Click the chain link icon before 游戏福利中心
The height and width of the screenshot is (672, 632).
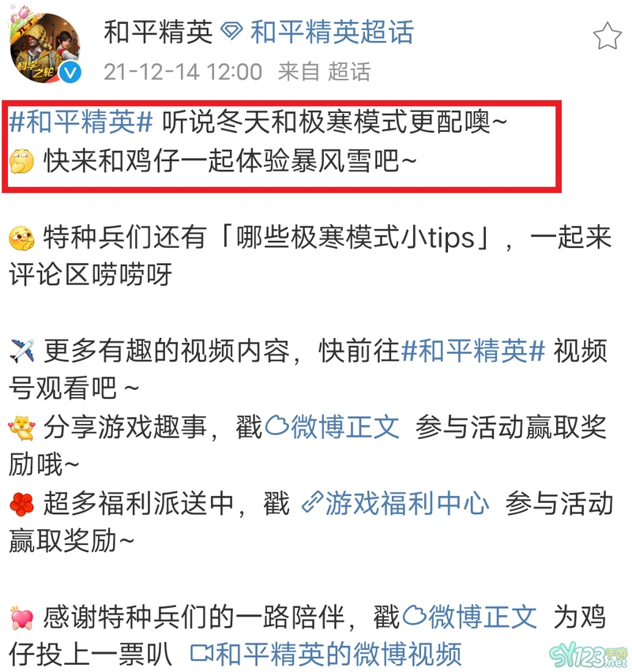312,503
